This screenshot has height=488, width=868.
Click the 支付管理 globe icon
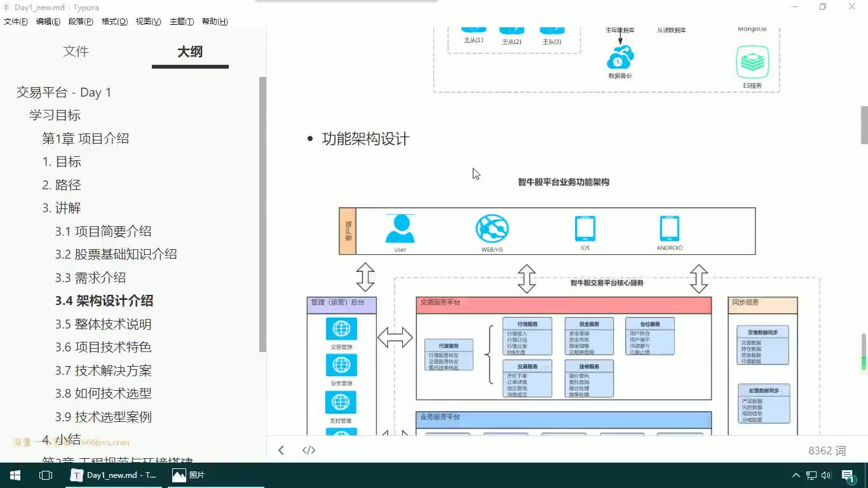click(341, 402)
